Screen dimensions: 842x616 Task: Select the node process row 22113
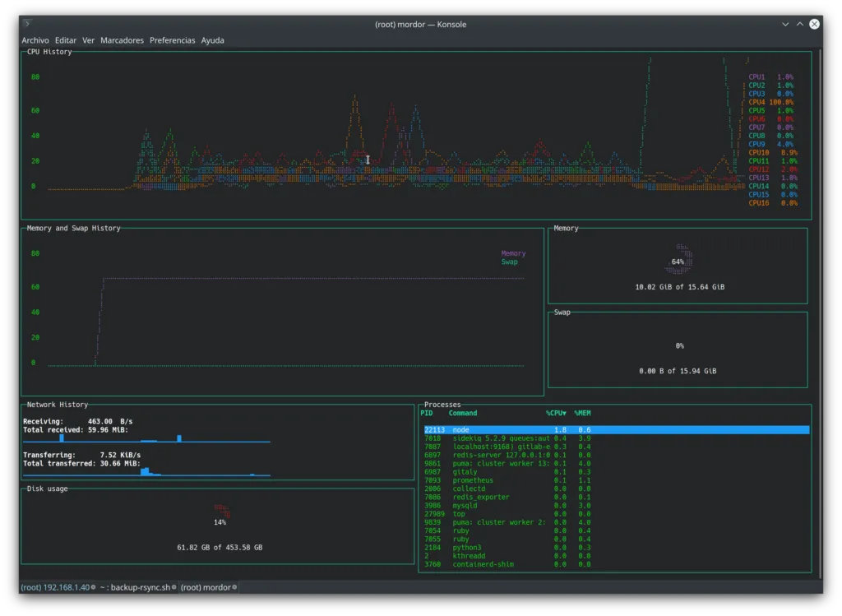pos(617,429)
